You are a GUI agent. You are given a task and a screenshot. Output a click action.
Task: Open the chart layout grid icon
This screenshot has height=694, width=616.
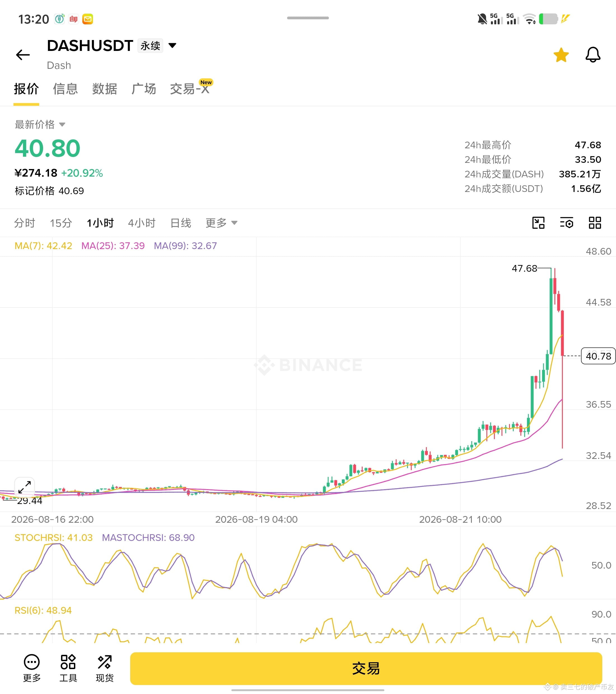point(595,223)
